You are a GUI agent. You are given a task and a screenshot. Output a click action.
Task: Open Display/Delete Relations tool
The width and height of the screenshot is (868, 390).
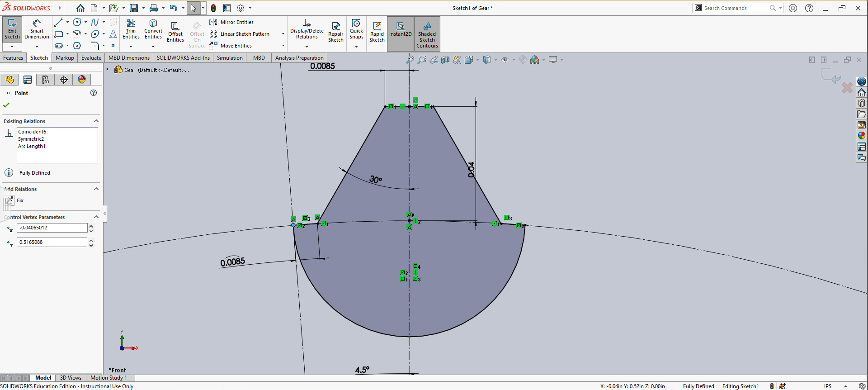(x=307, y=30)
